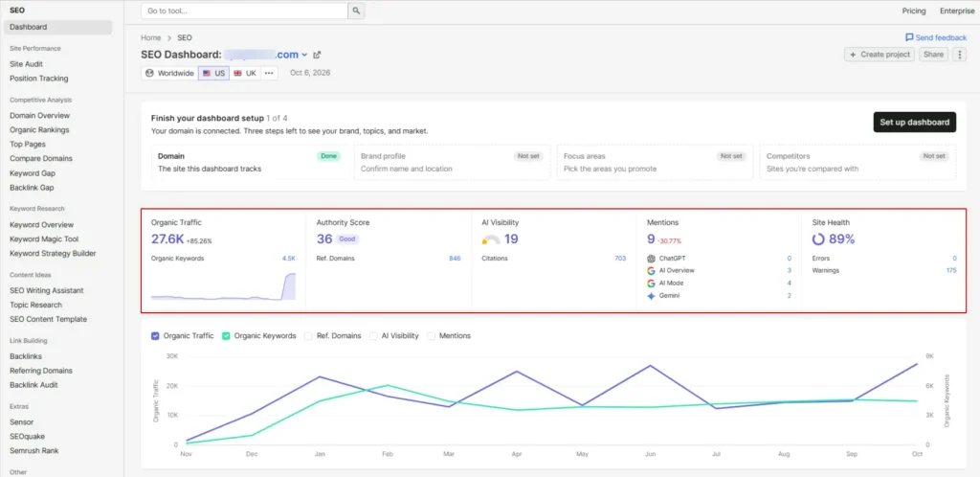The image size is (980, 477).
Task: Expand more countries ellipsis button
Action: pyautogui.click(x=269, y=73)
